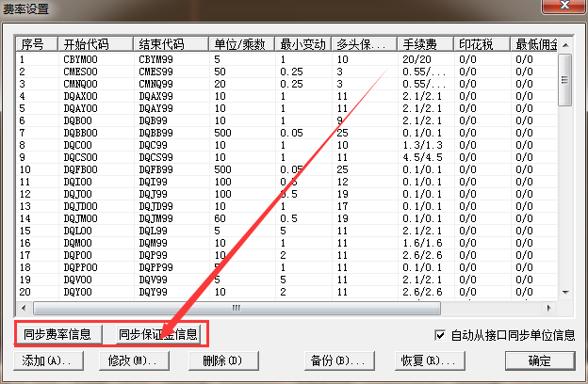Sort by the 序号 column header
Screen dimensions: 588x384
coord(36,44)
